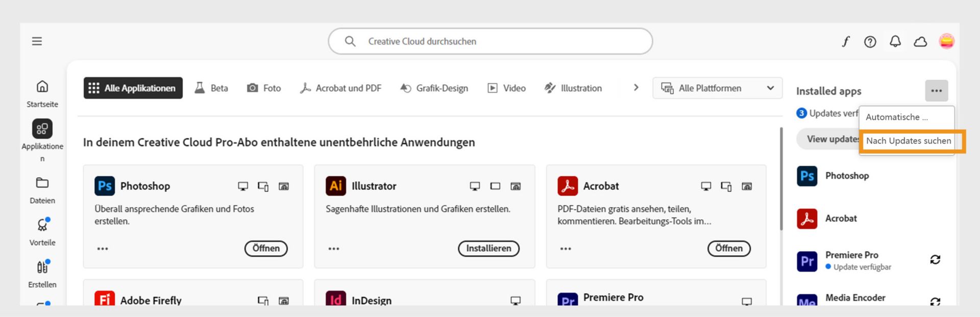The width and height of the screenshot is (980, 317).
Task: Open Dateien folder icon in sidebar
Action: pos(42,183)
